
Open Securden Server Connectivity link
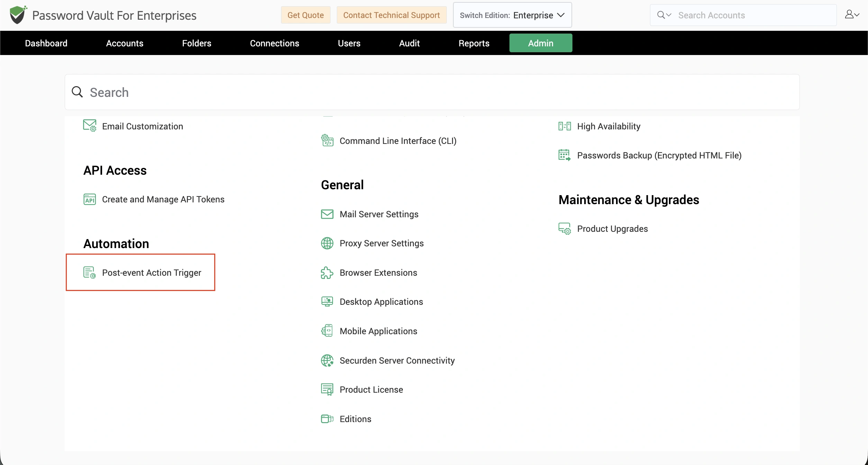397,361
